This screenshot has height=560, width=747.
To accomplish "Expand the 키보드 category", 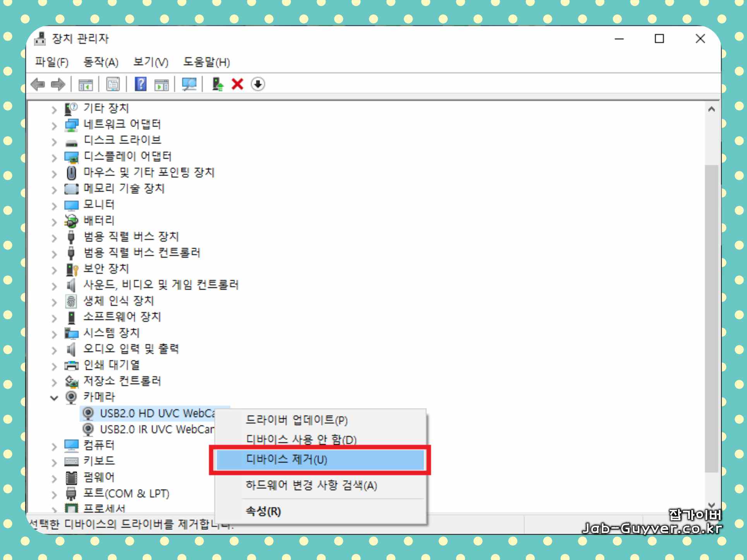I will click(x=54, y=463).
